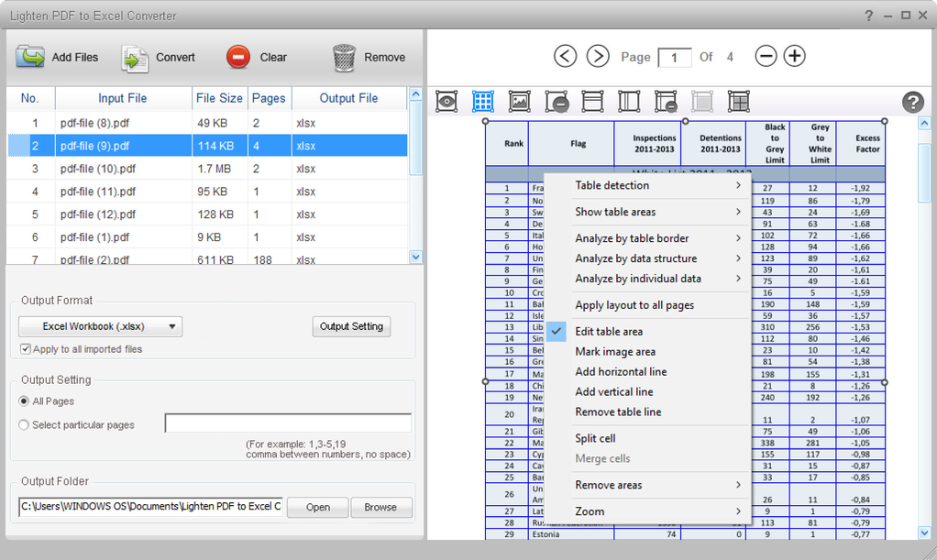
Task: Toggle Apply to all imported files checkbox
Action: (25, 349)
